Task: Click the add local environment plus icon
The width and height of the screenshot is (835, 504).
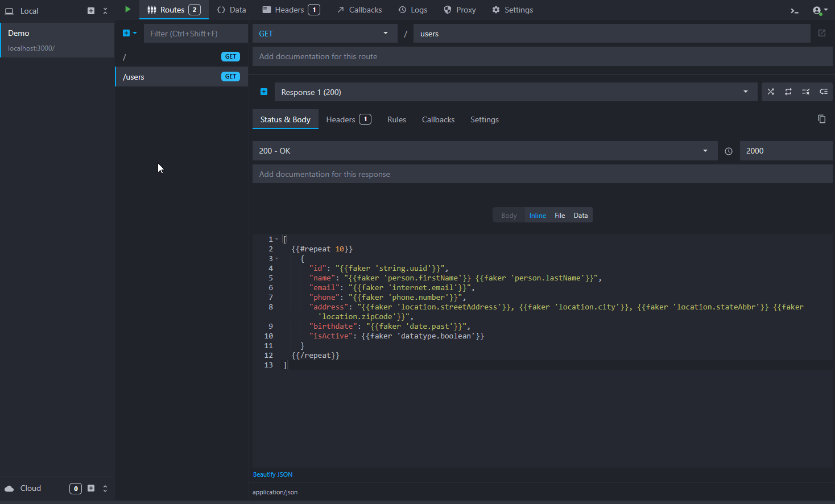Action: point(91,11)
